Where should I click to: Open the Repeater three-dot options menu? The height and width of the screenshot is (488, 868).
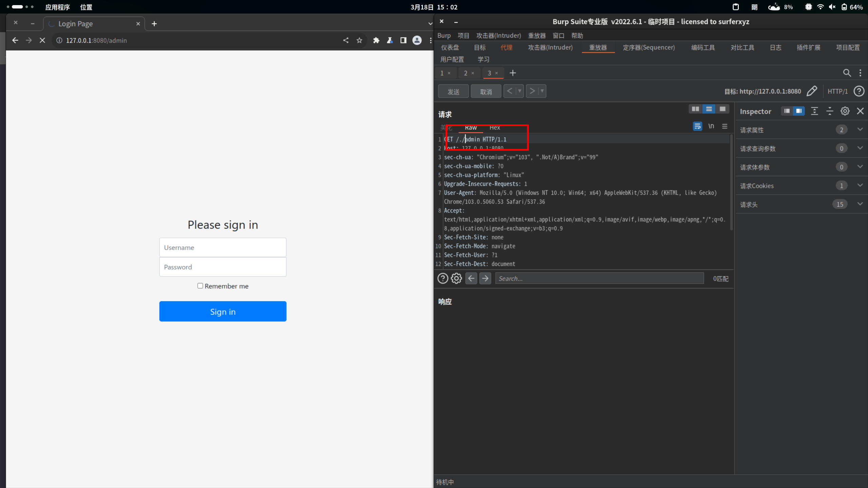[860, 73]
